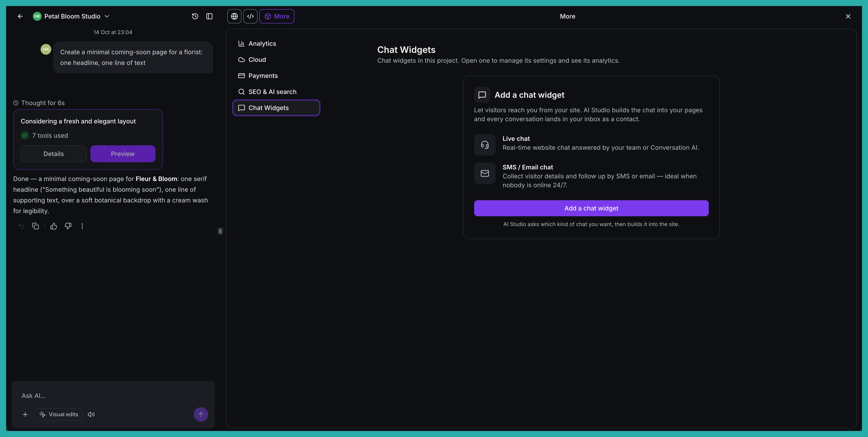This screenshot has height=437, width=868.
Task: Click the speaker audio icon
Action: click(x=91, y=414)
